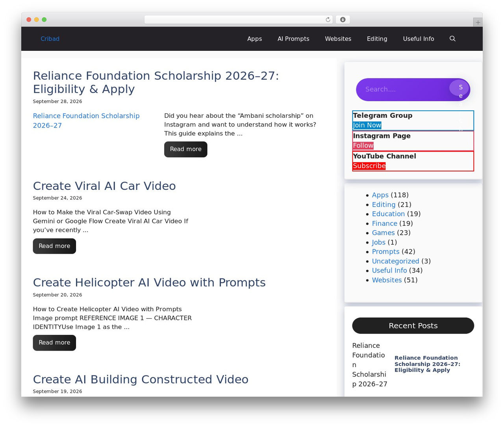This screenshot has height=427, width=504.
Task: Click the search magnifier icon in navbar
Action: click(x=452, y=39)
